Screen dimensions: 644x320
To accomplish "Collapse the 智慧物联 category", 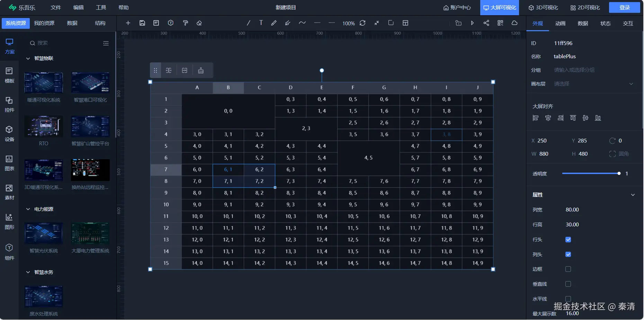I will click(x=28, y=59).
